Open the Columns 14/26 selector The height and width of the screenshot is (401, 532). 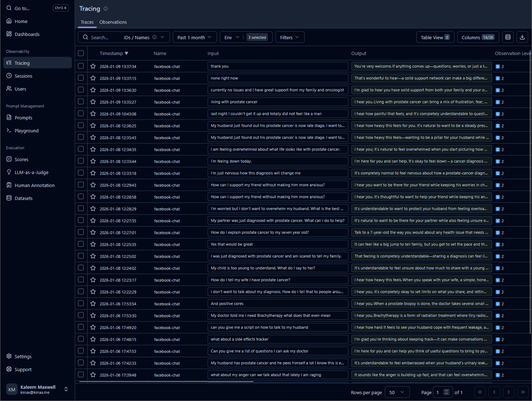[x=478, y=37]
